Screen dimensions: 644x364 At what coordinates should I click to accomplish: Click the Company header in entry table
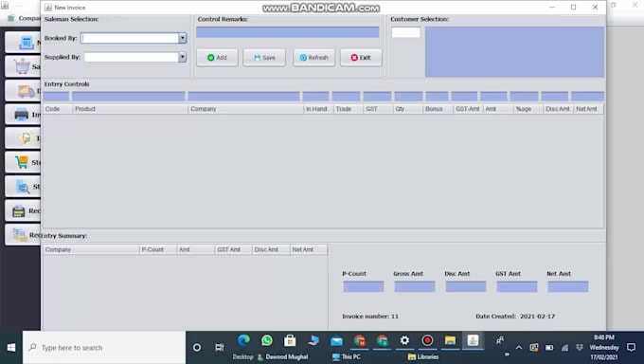[245, 109]
